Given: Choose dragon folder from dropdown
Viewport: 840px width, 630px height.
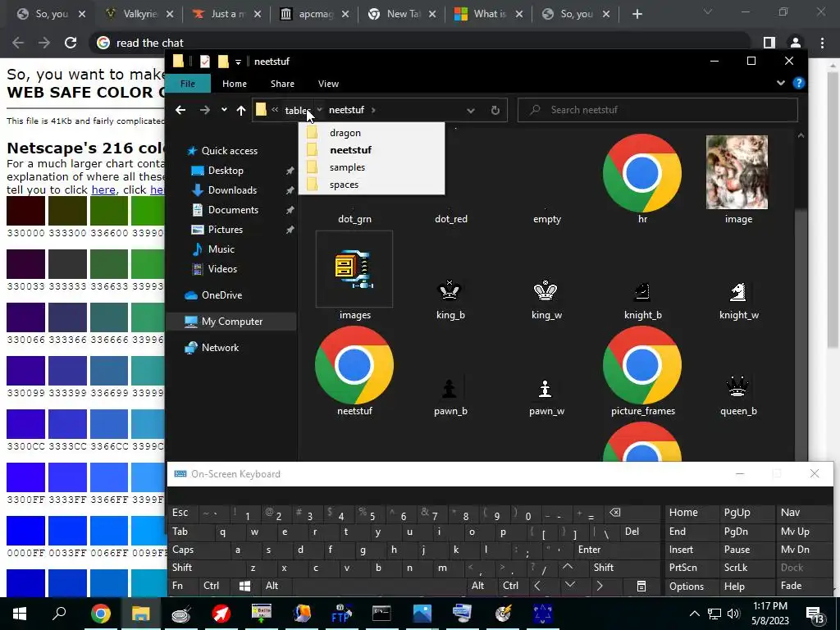Looking at the screenshot, I should pyautogui.click(x=372, y=133).
